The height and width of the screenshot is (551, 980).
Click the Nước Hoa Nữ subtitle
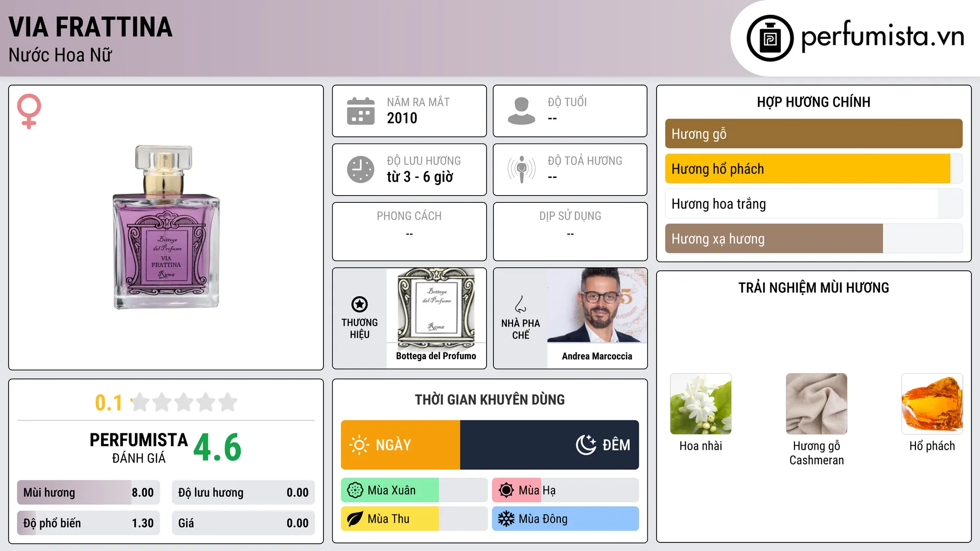pos(60,55)
